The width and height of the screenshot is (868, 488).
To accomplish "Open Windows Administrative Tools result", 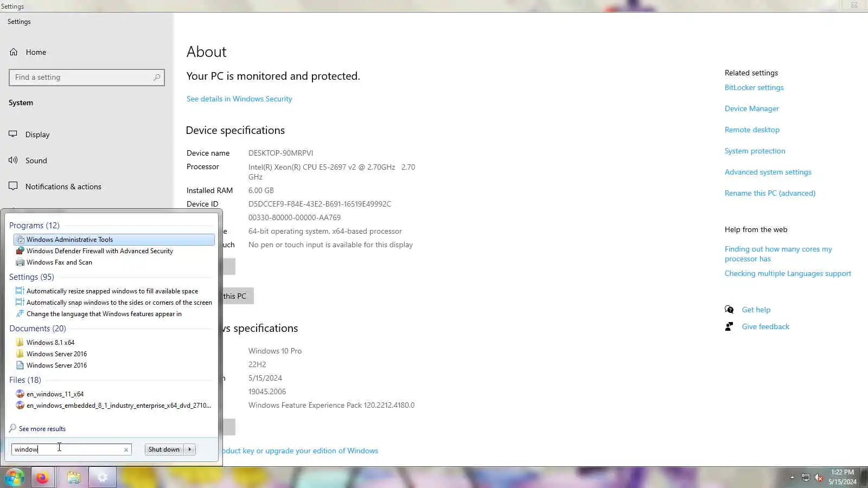I will 114,240.
